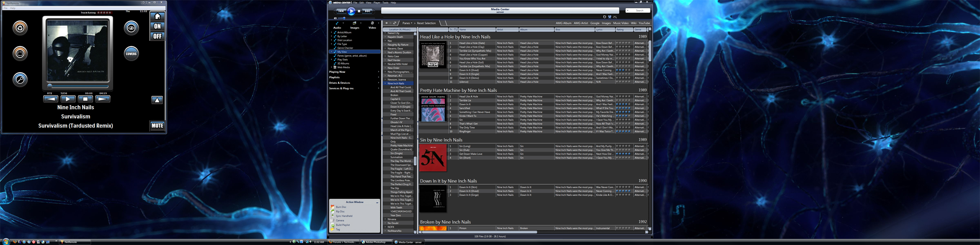
Task: Open Media Center Edit menu
Action: 361,2
